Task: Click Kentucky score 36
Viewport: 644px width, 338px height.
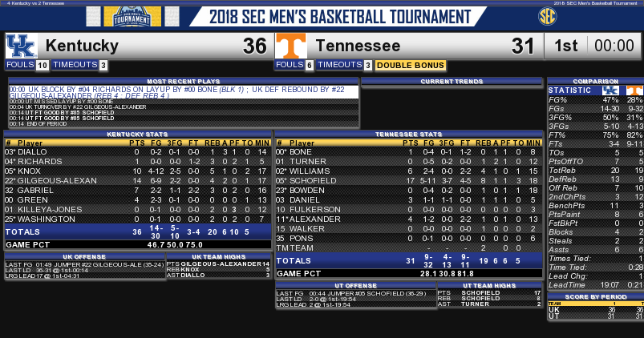Action: click(x=255, y=46)
